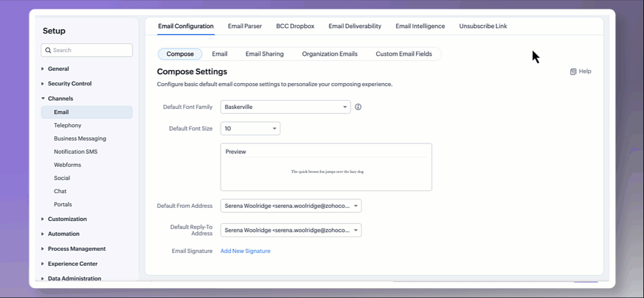Open Business Messaging in sidebar

coord(80,139)
